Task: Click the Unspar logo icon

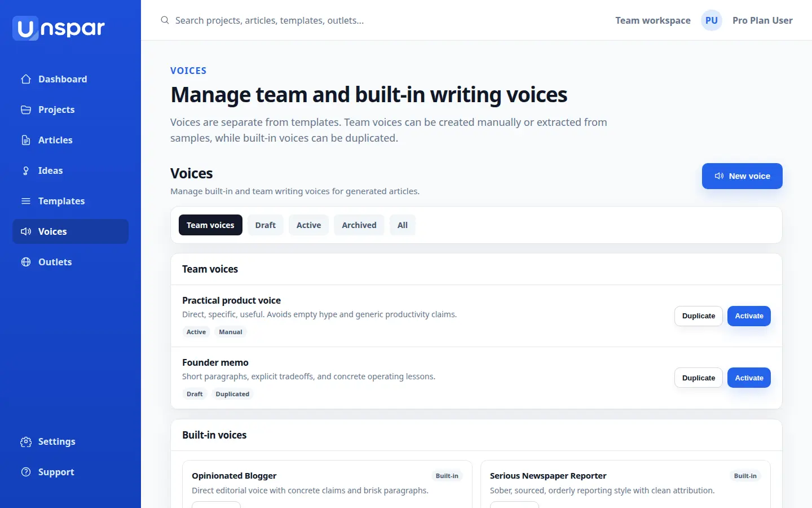Action: (x=26, y=28)
